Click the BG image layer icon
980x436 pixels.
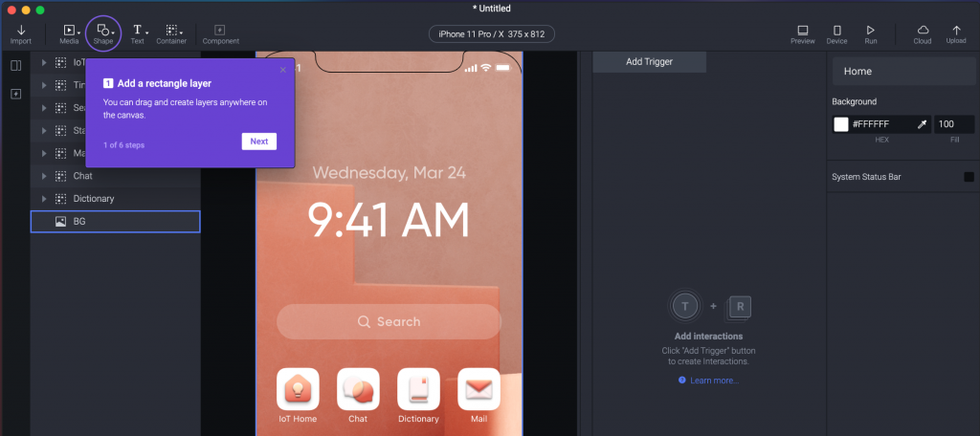click(60, 221)
